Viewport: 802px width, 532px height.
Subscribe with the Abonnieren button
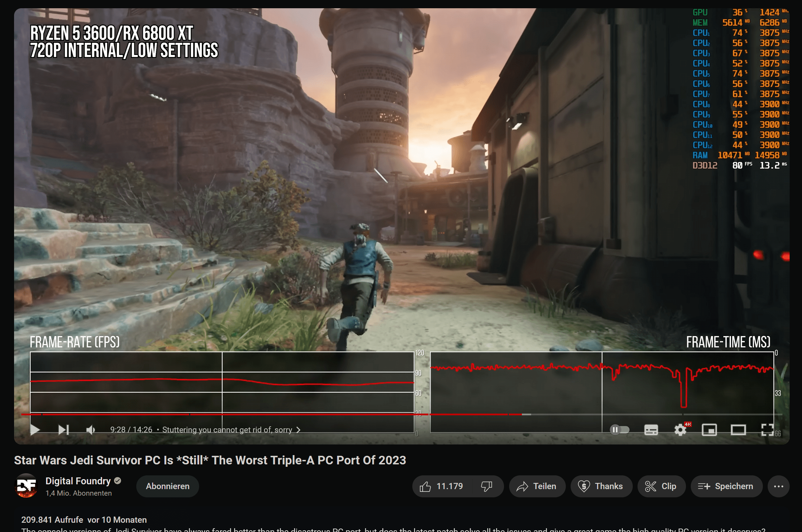click(x=168, y=486)
